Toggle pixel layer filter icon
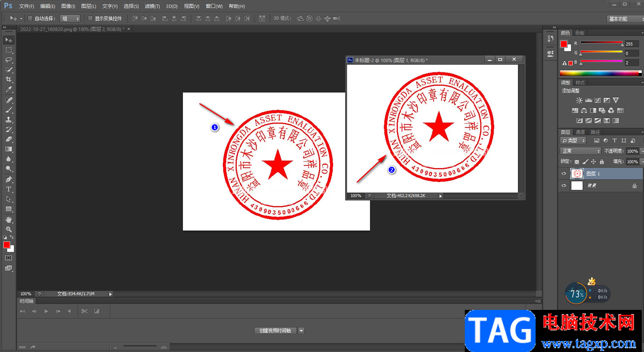This screenshot has width=644, height=352. coord(597,141)
